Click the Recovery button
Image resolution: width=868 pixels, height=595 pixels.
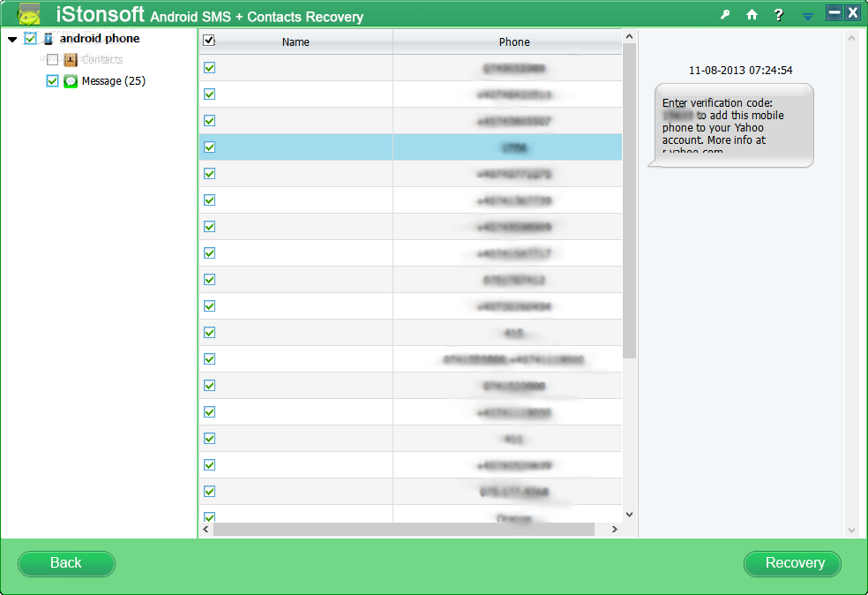tap(792, 563)
